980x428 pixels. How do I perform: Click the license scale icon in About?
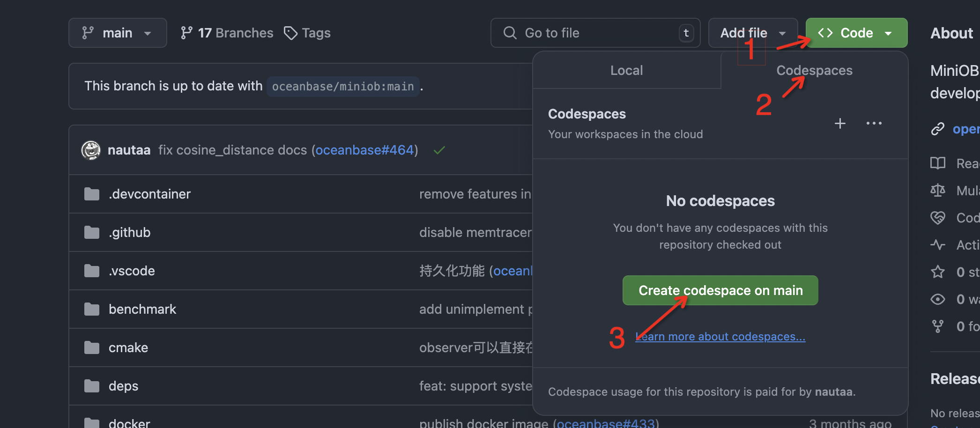click(937, 190)
